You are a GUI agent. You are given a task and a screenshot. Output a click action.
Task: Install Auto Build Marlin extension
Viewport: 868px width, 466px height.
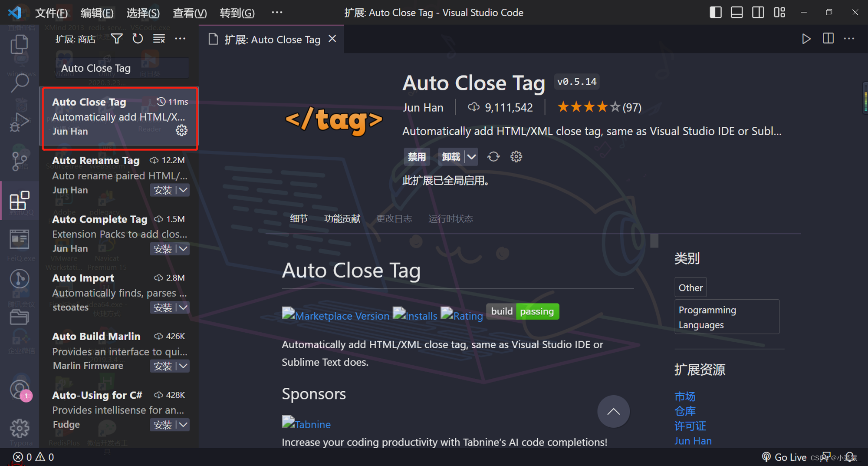pyautogui.click(x=163, y=366)
